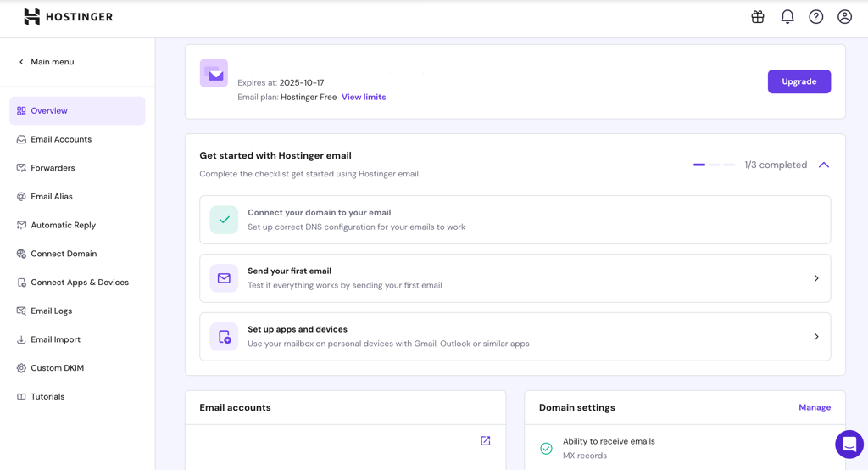Click the Forwarders envelope icon
This screenshot has height=470, width=868.
21,168
